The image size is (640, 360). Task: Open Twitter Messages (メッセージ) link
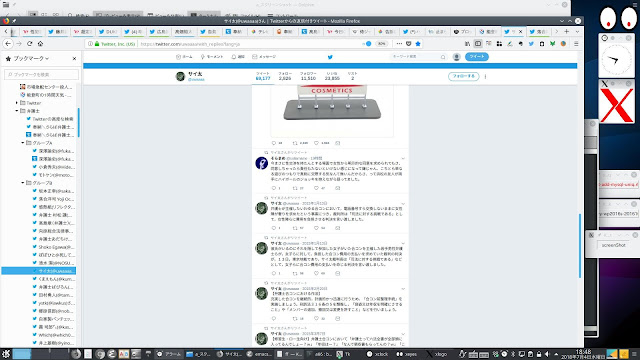coord(264,57)
